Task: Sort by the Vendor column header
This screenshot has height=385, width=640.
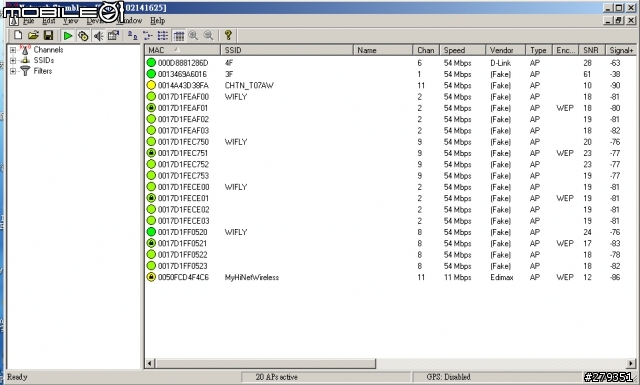Action: tap(505, 50)
